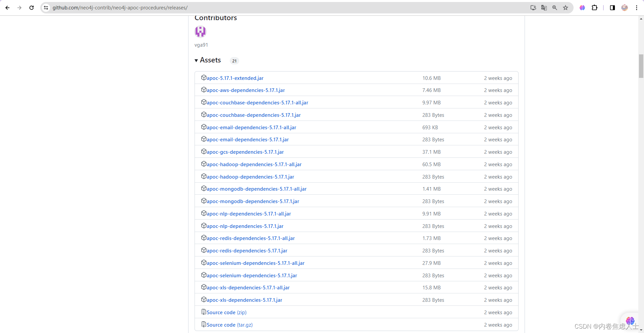Open the Chrome three-dot menu
This screenshot has height=333, width=644.
point(636,8)
